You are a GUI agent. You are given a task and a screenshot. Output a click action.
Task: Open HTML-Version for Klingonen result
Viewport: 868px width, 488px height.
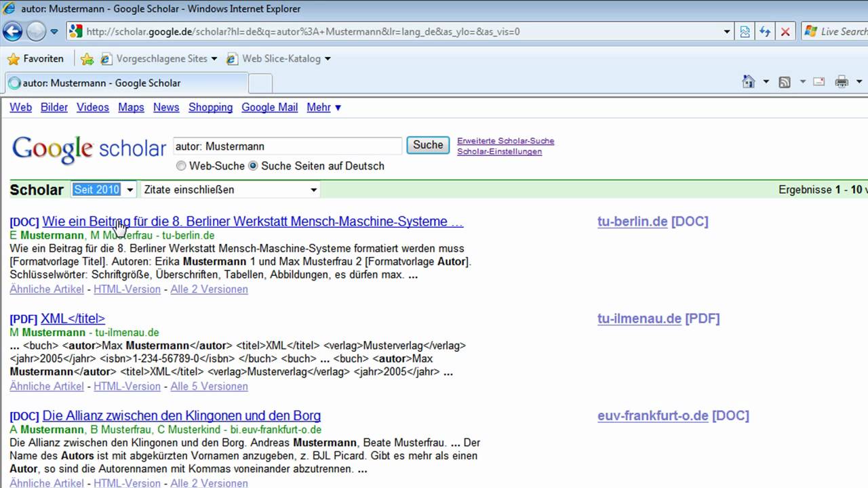[127, 483]
